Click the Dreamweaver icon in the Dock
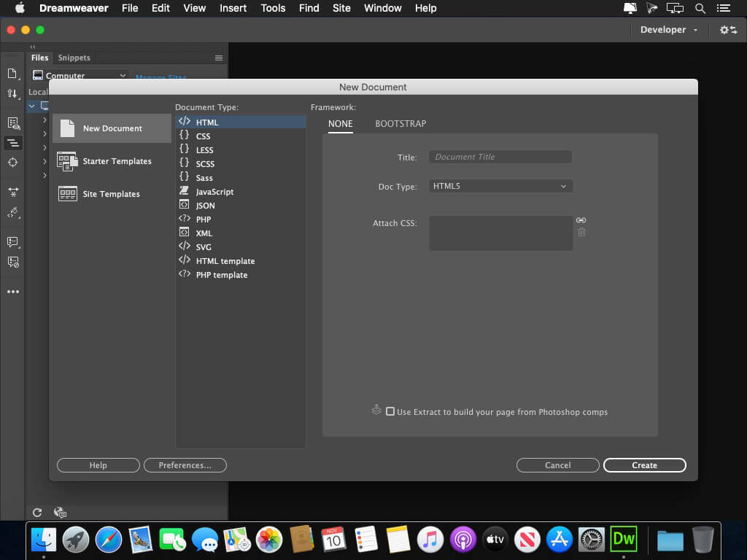 tap(624, 540)
